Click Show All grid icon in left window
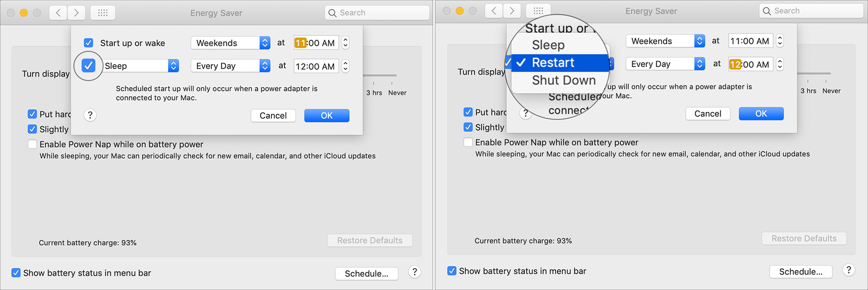The image size is (868, 290). tap(103, 13)
